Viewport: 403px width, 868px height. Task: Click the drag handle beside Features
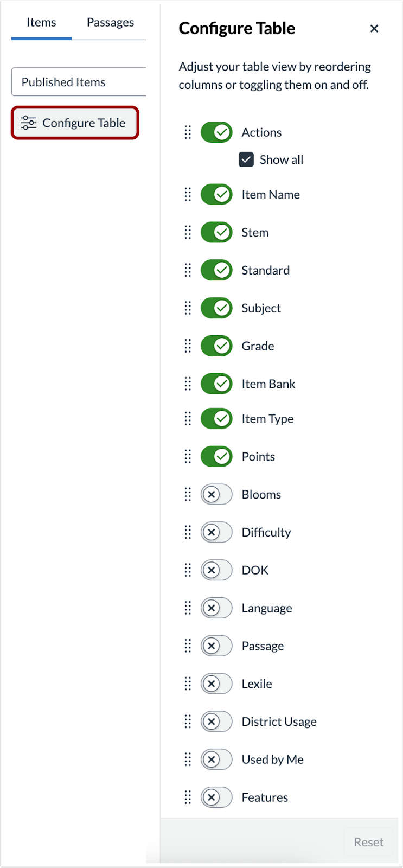pyautogui.click(x=188, y=797)
